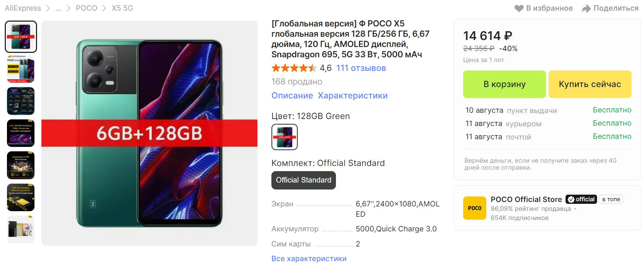Jump to the Характеристики section
644x267 pixels.
(x=352, y=95)
